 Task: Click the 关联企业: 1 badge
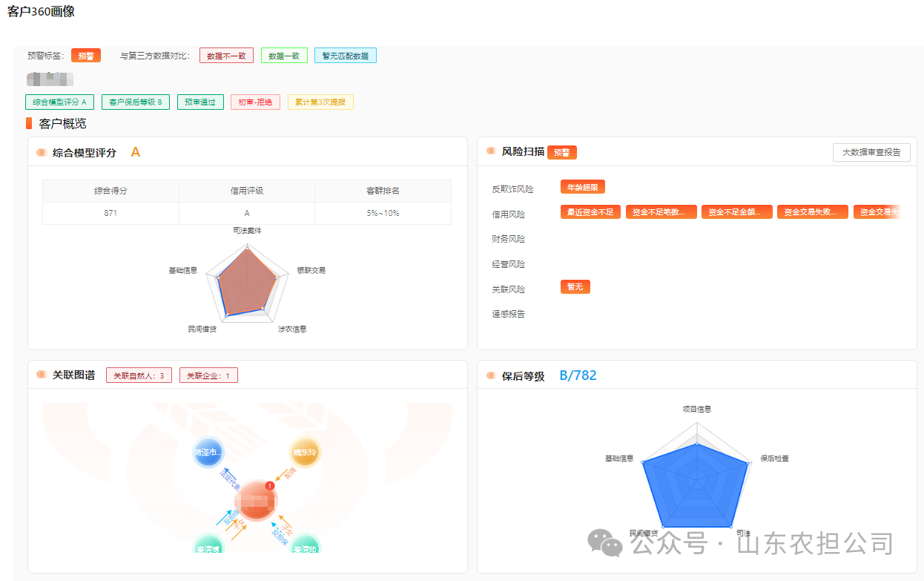tap(208, 375)
